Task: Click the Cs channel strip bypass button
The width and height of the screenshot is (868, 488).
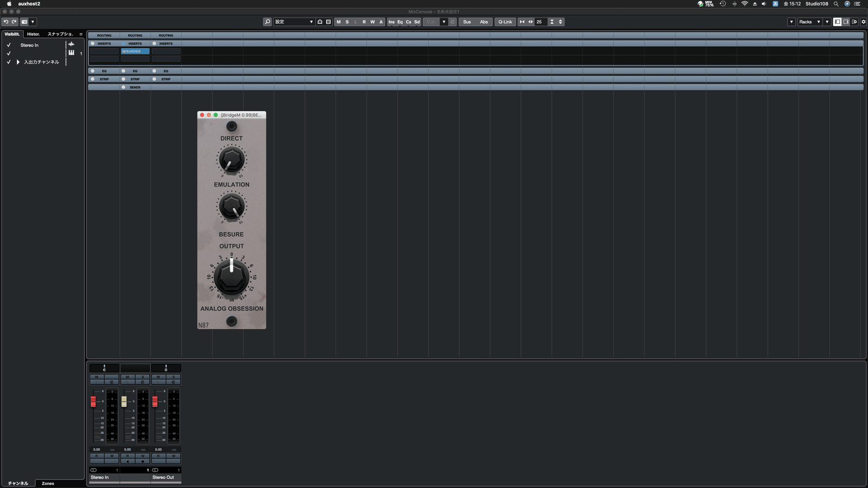Action: click(x=409, y=22)
